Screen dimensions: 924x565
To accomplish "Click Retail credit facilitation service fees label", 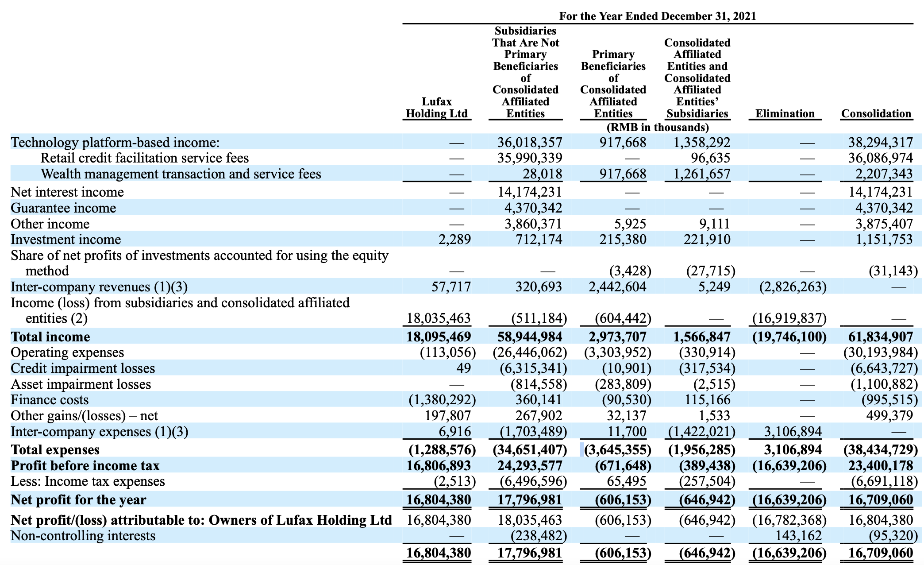I will point(144,158).
